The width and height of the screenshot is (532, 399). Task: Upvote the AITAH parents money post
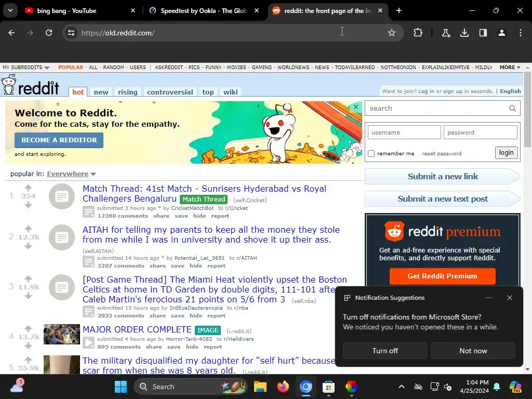pos(28,229)
